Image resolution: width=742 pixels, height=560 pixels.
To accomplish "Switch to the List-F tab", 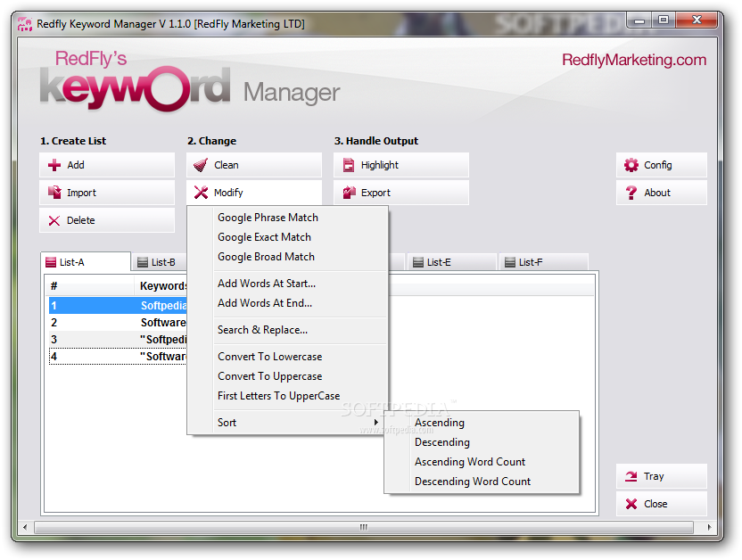I will [x=544, y=262].
